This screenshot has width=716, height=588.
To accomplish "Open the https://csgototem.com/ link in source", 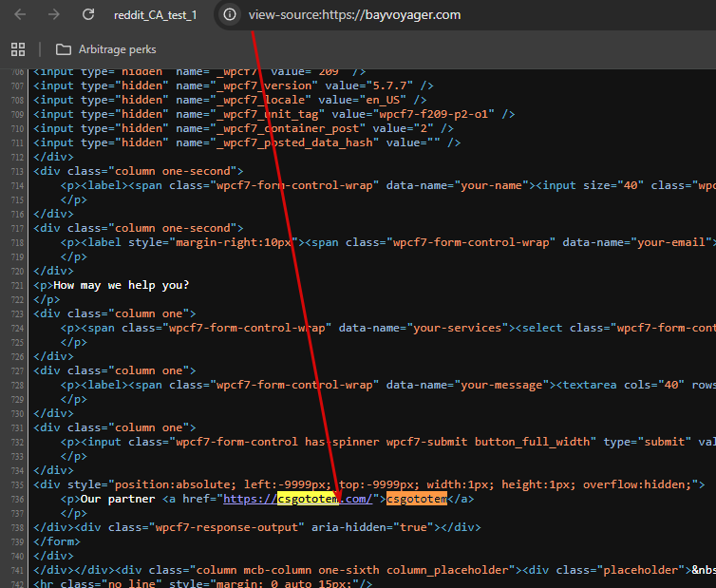I will point(298,499).
